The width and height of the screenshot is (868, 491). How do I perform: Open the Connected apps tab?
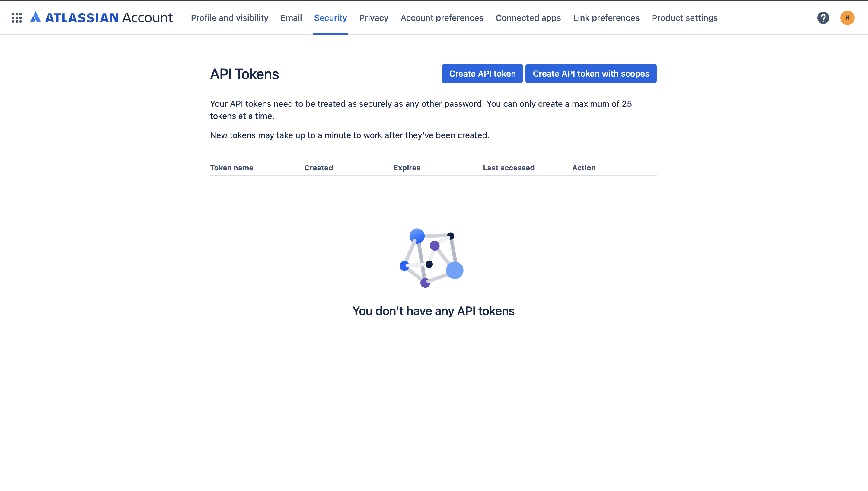528,18
